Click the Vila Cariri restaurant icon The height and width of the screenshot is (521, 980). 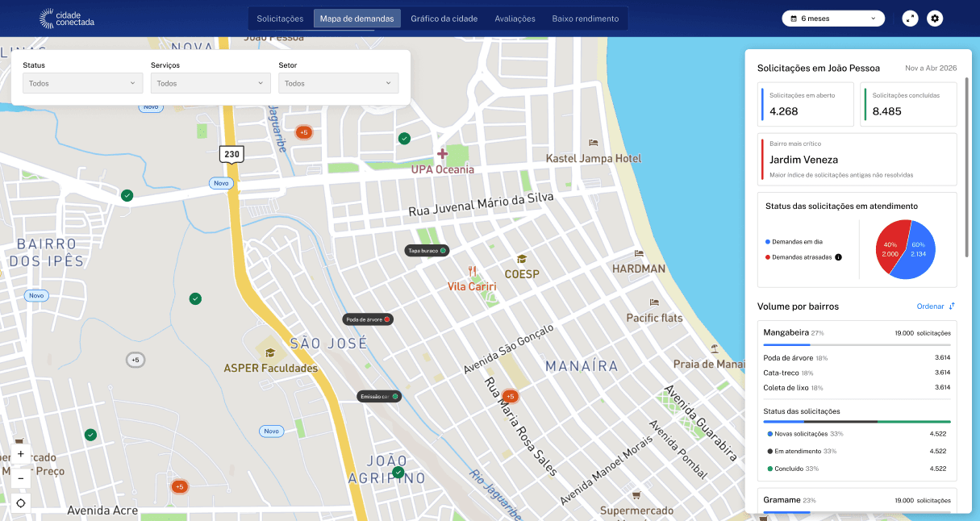point(473,272)
